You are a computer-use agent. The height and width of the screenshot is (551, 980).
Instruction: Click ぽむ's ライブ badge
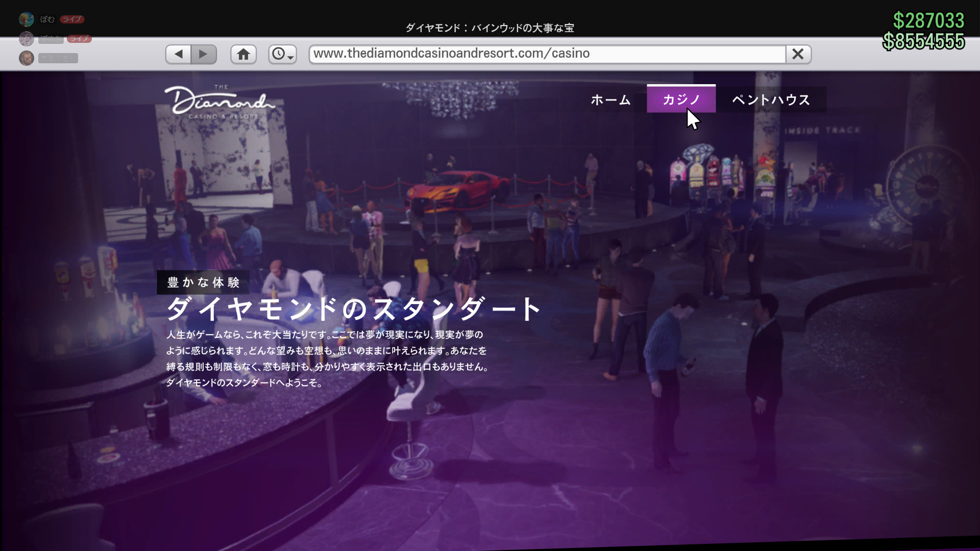tap(72, 19)
